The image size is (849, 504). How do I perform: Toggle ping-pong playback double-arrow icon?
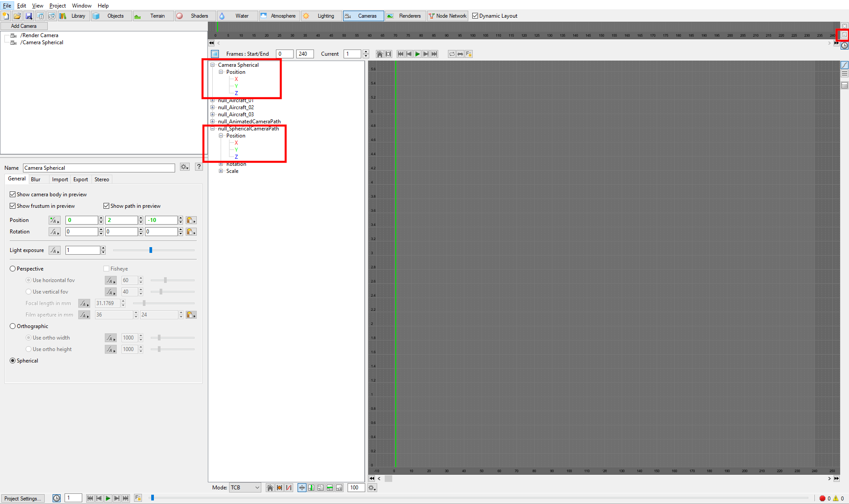point(460,54)
